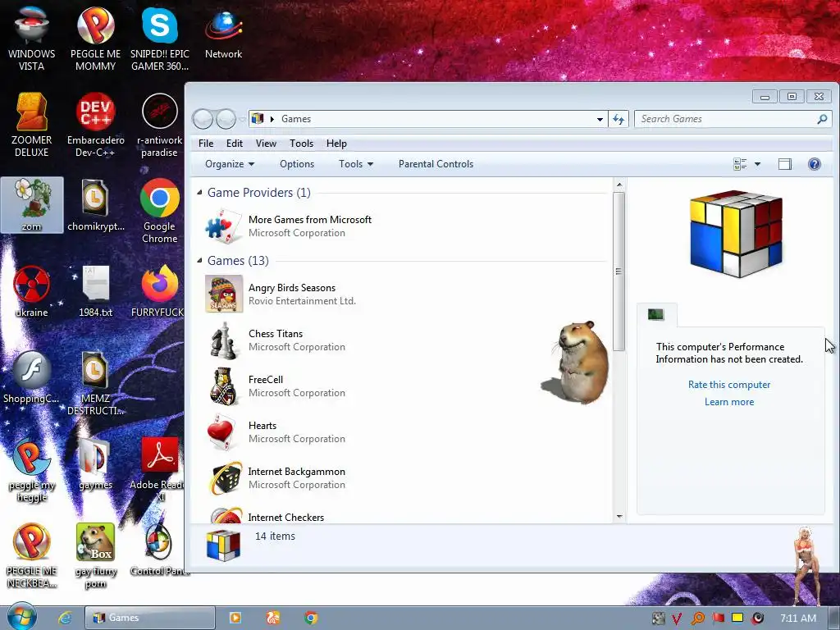Open the 1984.txt file icon
The width and height of the screenshot is (840, 630).
[95, 291]
